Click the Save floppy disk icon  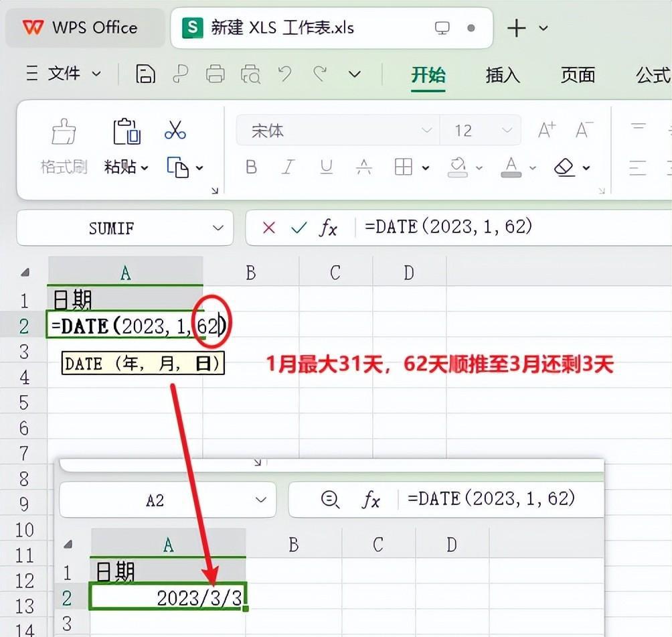click(146, 74)
